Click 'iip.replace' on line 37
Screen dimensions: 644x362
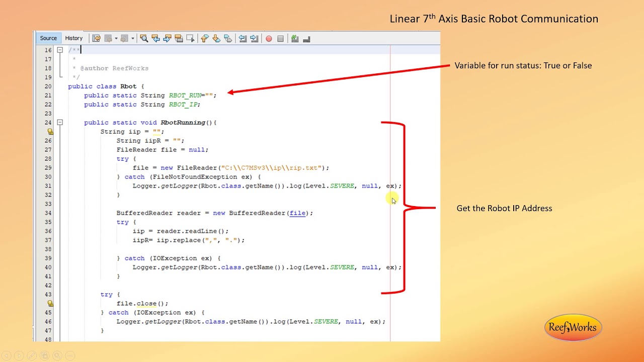click(x=179, y=240)
